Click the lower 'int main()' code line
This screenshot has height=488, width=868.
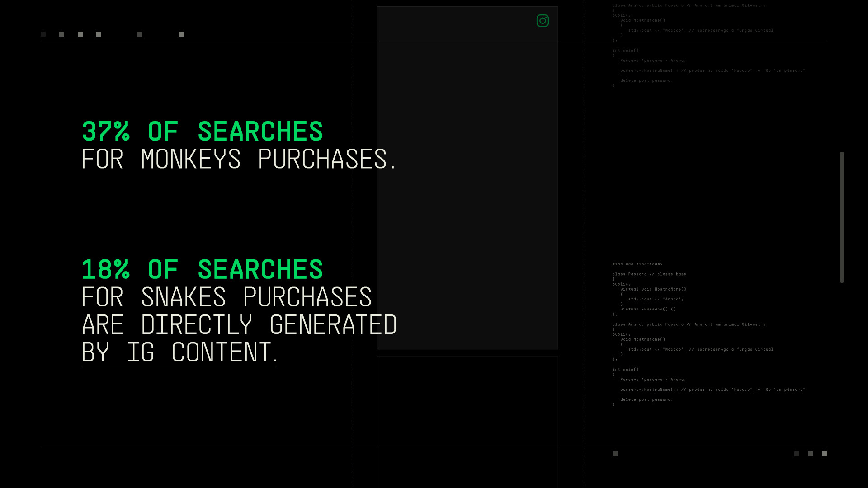[626, 370]
